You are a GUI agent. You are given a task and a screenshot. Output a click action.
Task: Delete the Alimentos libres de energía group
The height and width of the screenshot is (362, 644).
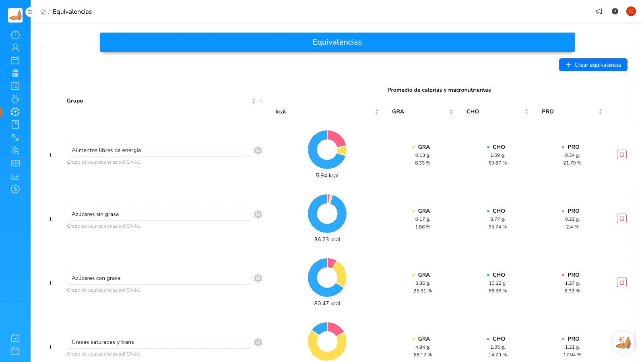point(622,154)
